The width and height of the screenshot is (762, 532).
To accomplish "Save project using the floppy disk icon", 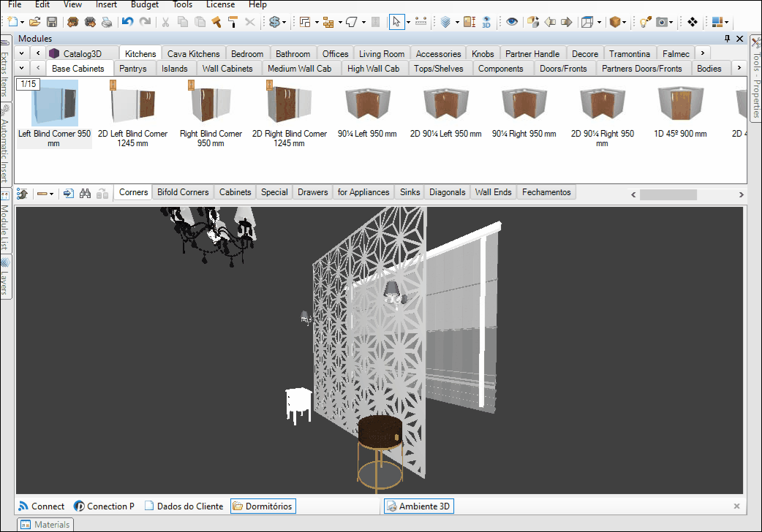I will (51, 22).
